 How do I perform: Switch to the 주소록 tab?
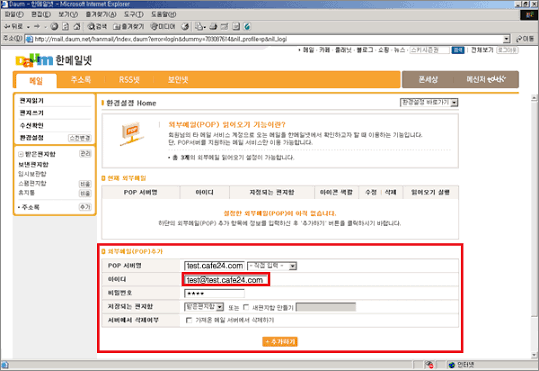pyautogui.click(x=81, y=80)
